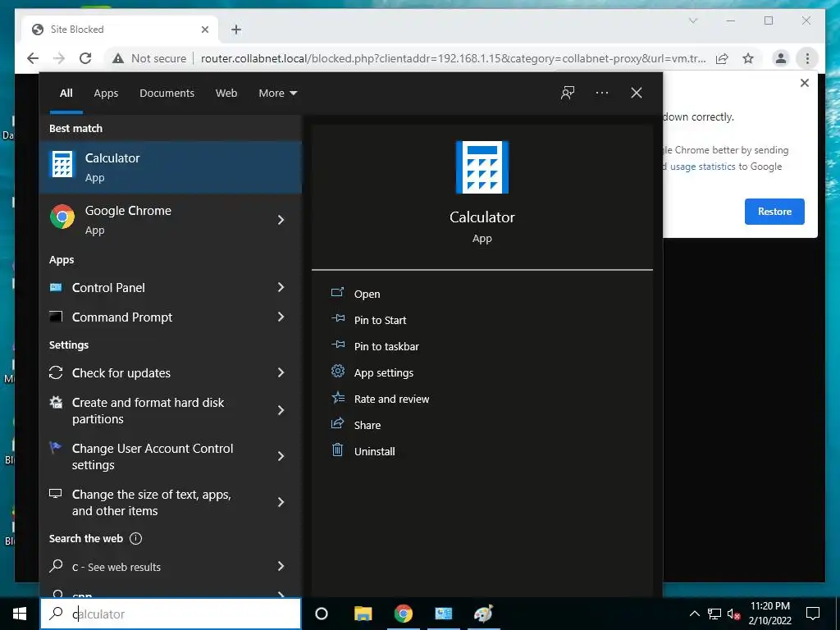Click Open in Calculator preview
This screenshot has height=630, width=840.
(367, 294)
